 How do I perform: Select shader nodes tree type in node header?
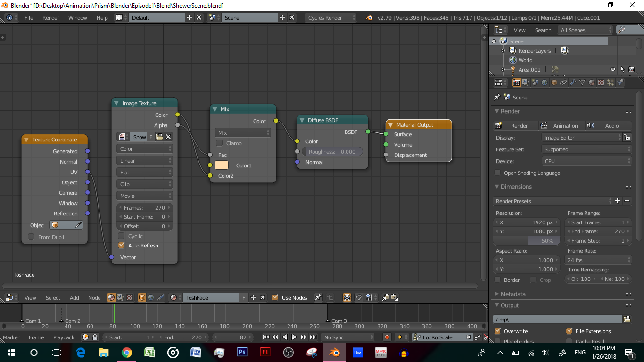(x=111, y=297)
